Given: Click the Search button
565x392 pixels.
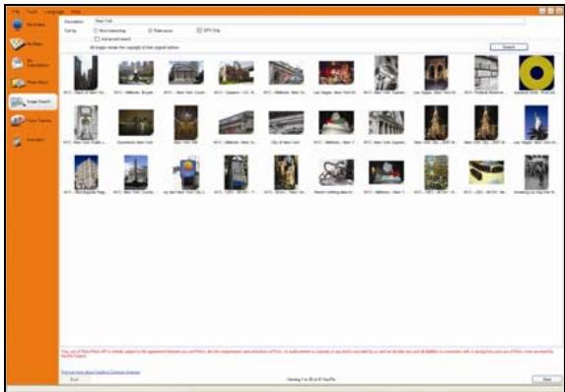Looking at the screenshot, I should [x=509, y=47].
